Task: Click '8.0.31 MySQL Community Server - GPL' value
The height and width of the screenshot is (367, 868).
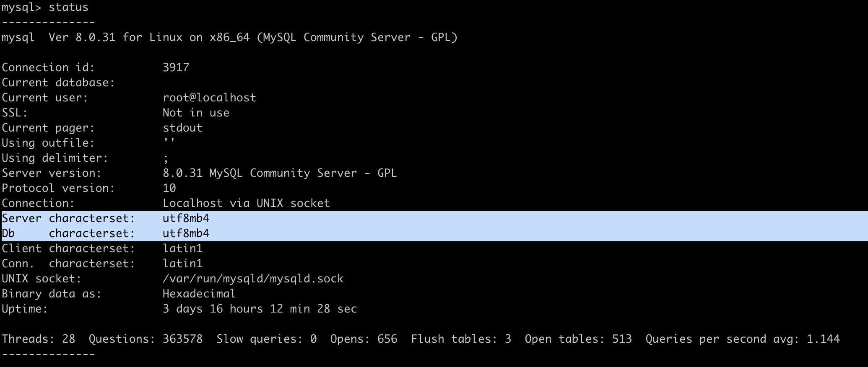Action: click(280, 173)
